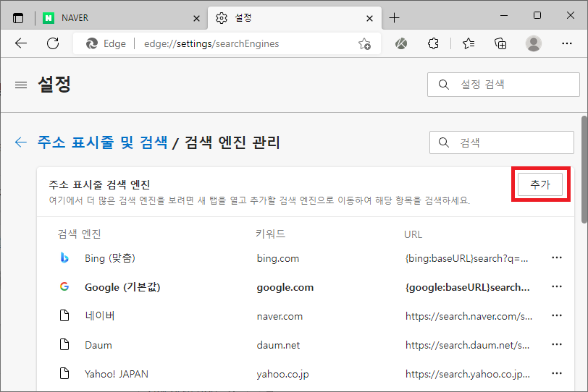
Task: Select the Bing (맞춤) engine name
Action: [x=110, y=258]
